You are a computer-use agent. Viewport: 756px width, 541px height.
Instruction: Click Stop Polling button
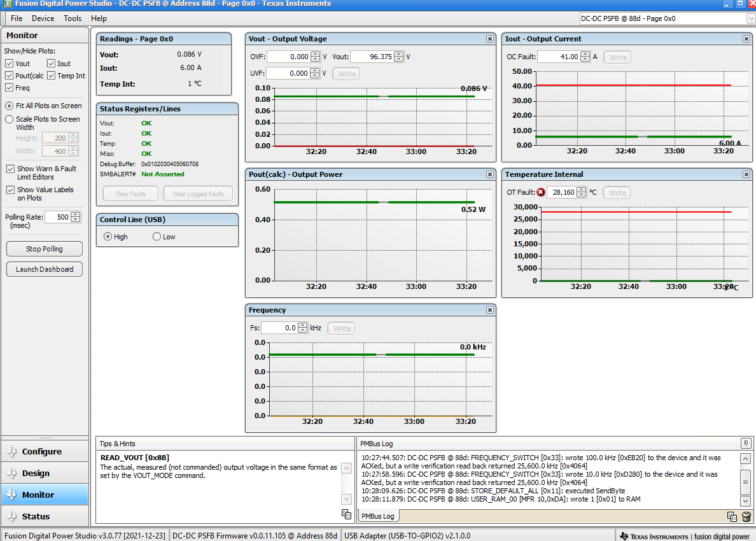tap(45, 249)
